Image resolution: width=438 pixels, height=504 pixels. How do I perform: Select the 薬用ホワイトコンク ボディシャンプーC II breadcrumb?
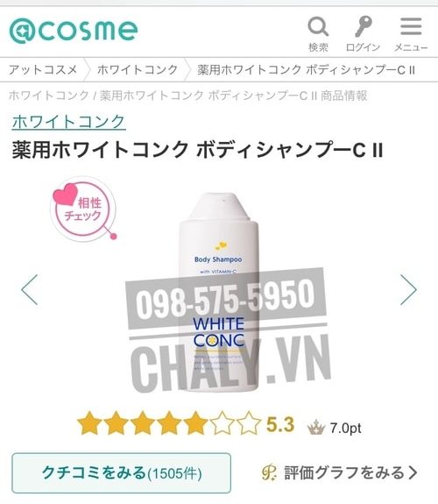(x=307, y=70)
